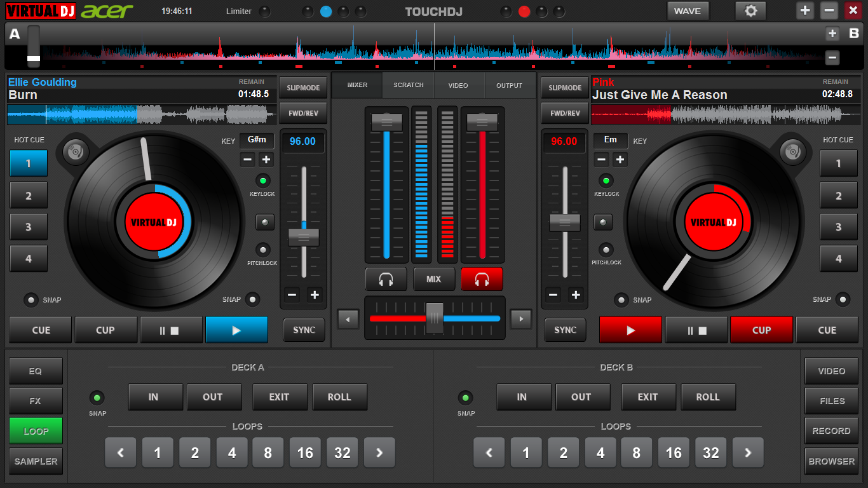The height and width of the screenshot is (488, 868).
Task: Zoom in the waveform with the plus near B
Action: pos(832,34)
